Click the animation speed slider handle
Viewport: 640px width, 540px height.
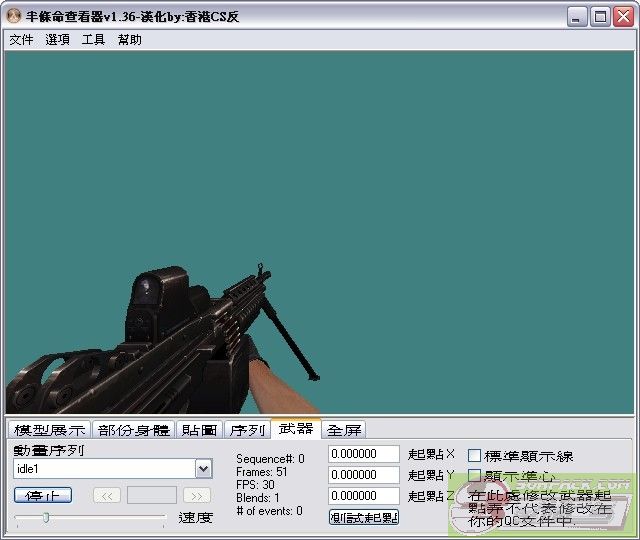pyautogui.click(x=45, y=517)
